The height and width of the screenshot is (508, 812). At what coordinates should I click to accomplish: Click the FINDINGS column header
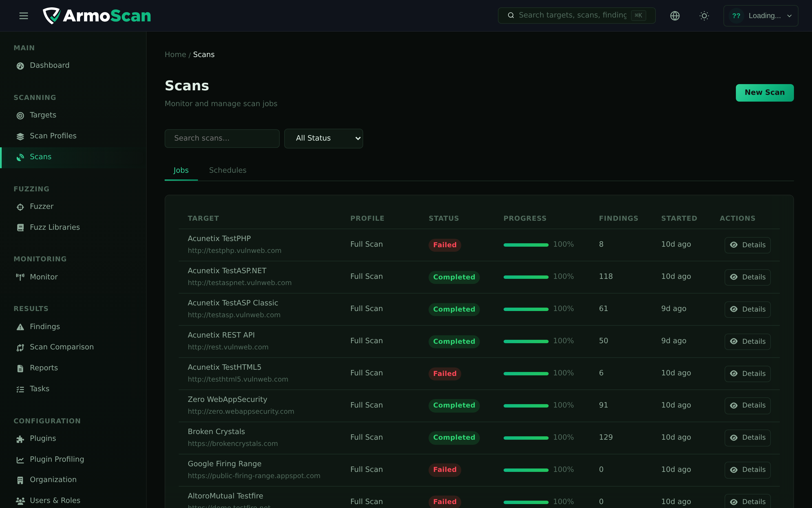pos(618,218)
